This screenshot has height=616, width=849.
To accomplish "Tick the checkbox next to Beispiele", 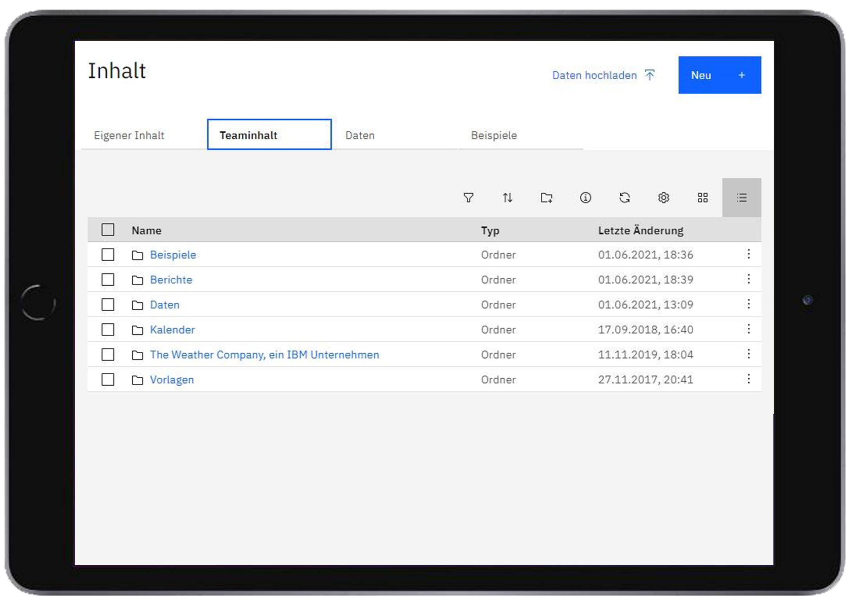I will (108, 255).
